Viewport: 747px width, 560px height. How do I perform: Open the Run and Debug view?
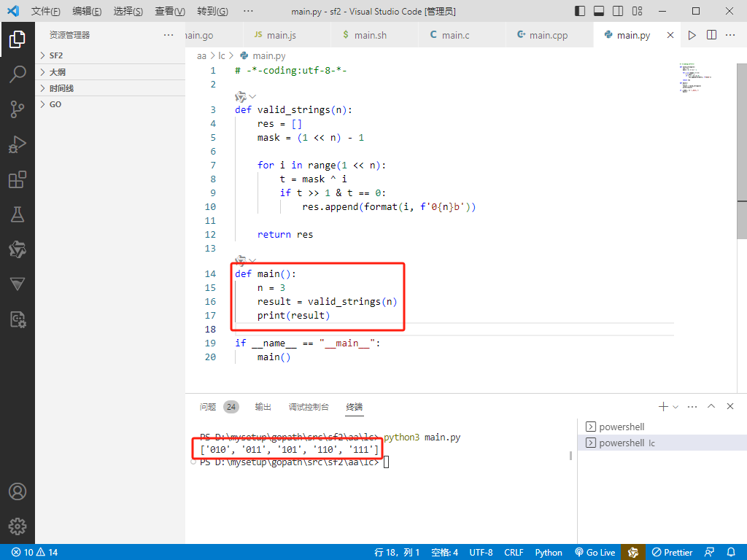pyautogui.click(x=18, y=144)
